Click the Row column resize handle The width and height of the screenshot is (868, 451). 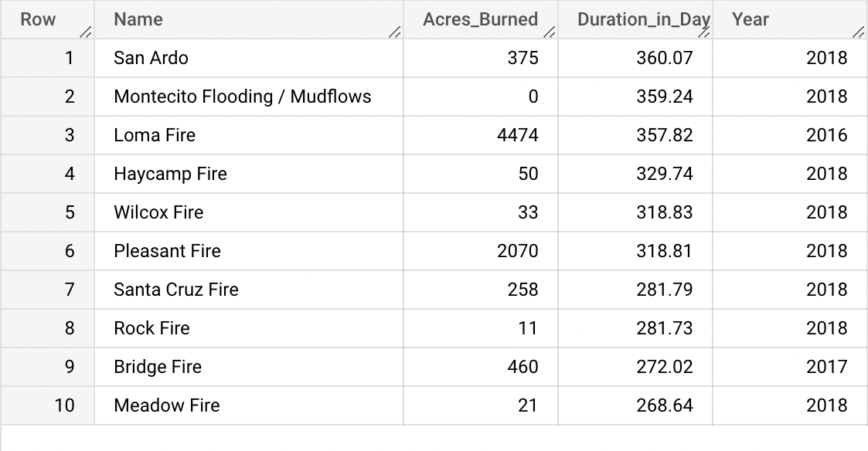(86, 32)
